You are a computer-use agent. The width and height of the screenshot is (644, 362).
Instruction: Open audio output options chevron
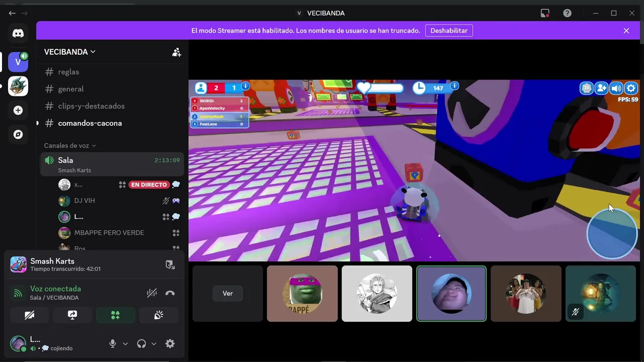(x=154, y=344)
